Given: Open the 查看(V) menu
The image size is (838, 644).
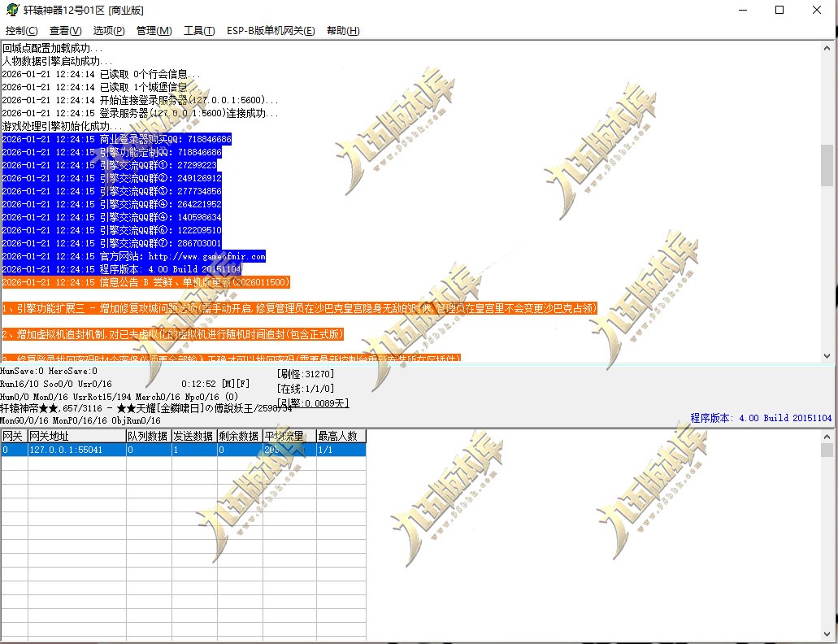Looking at the screenshot, I should tap(65, 31).
